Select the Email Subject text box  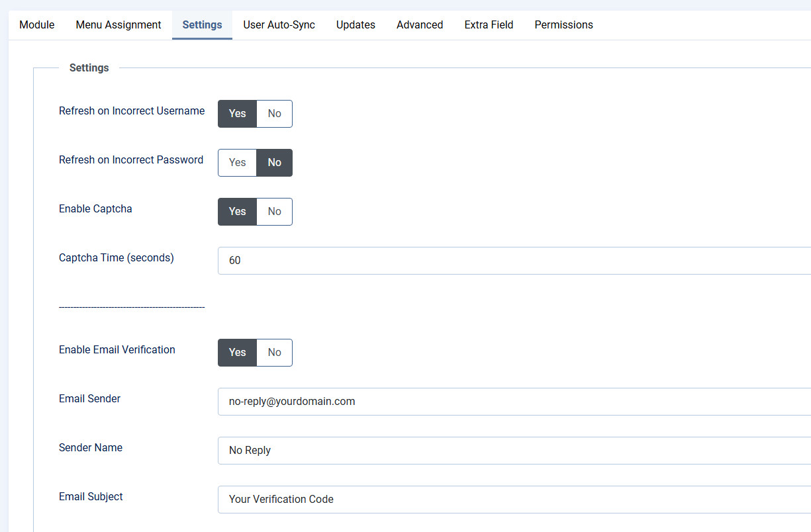[x=513, y=500]
